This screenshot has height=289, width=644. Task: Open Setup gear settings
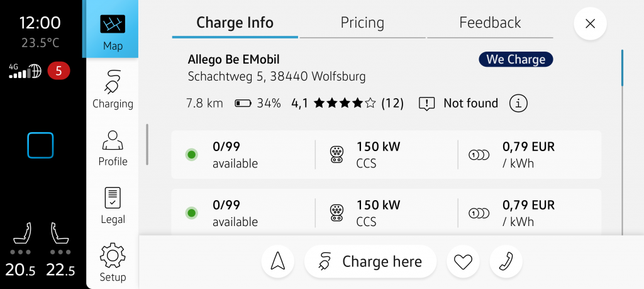click(113, 263)
